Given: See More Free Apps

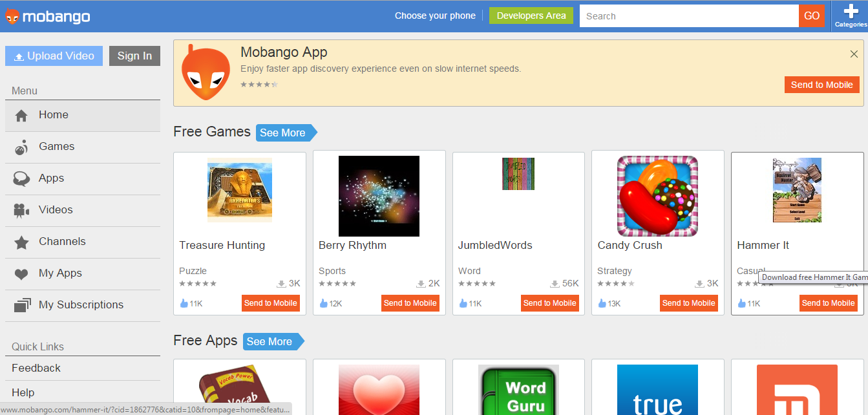Looking at the screenshot, I should click(x=273, y=341).
